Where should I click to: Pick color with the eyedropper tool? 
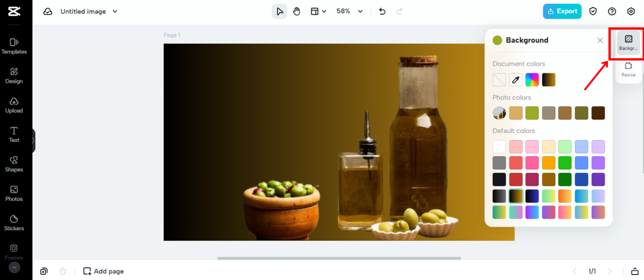[516, 80]
